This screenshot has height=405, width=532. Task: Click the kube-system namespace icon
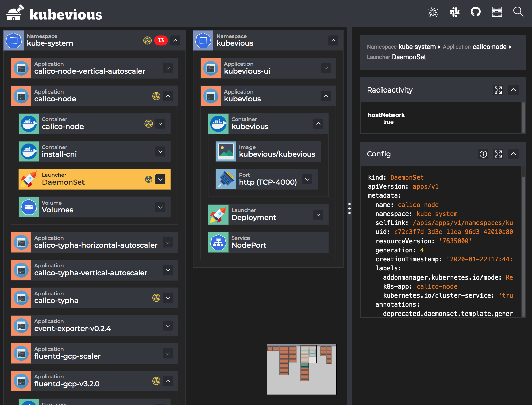(14, 41)
